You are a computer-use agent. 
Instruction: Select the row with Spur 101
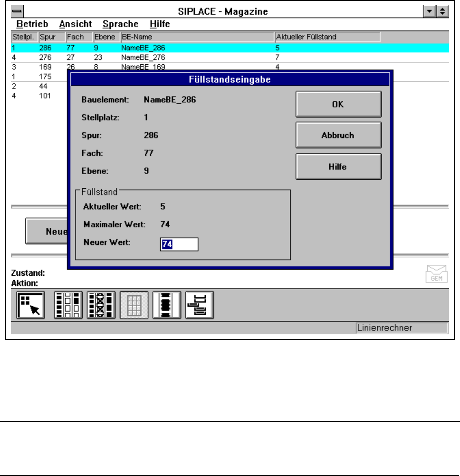click(39, 96)
